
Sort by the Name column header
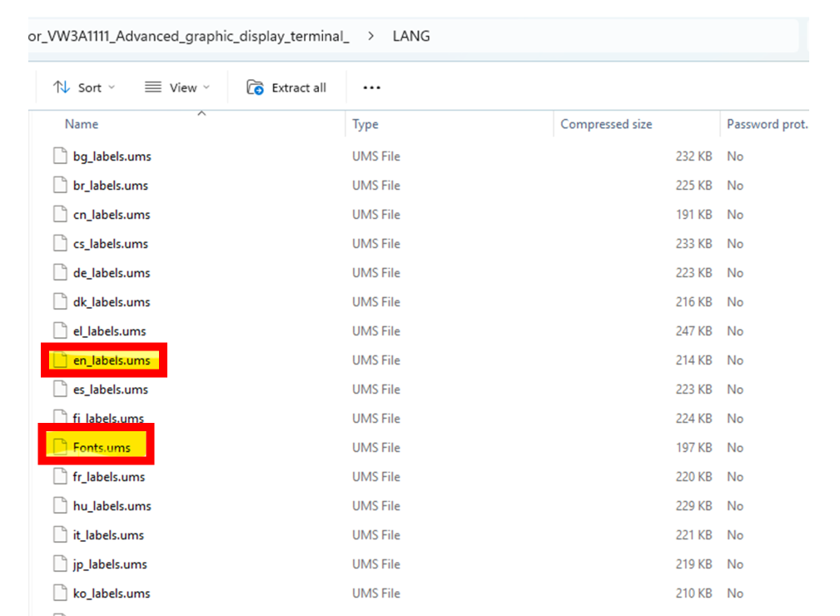(x=82, y=124)
